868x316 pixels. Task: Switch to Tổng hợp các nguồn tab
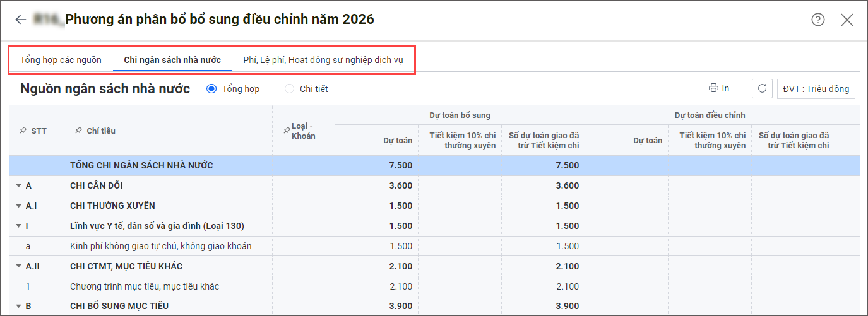61,60
